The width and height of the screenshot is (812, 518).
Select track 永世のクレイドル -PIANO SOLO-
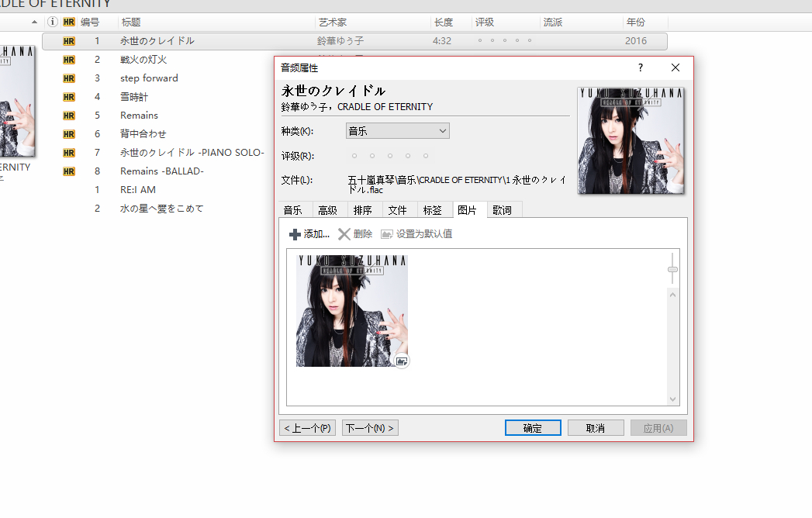[192, 153]
